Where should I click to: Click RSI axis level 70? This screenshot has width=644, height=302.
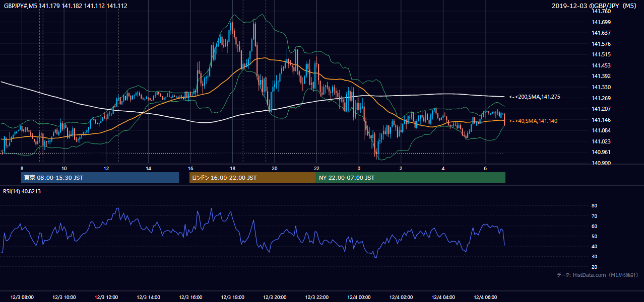pyautogui.click(x=594, y=216)
